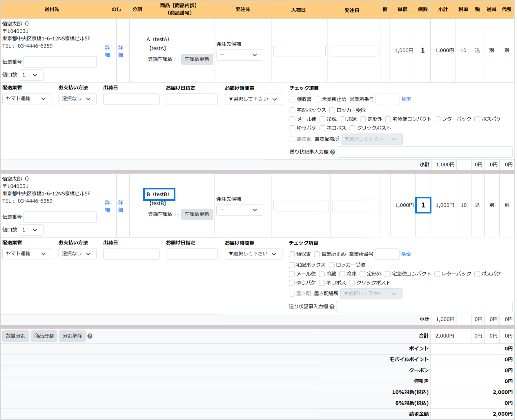Click 在庫数更新 button for testA product

click(197, 59)
